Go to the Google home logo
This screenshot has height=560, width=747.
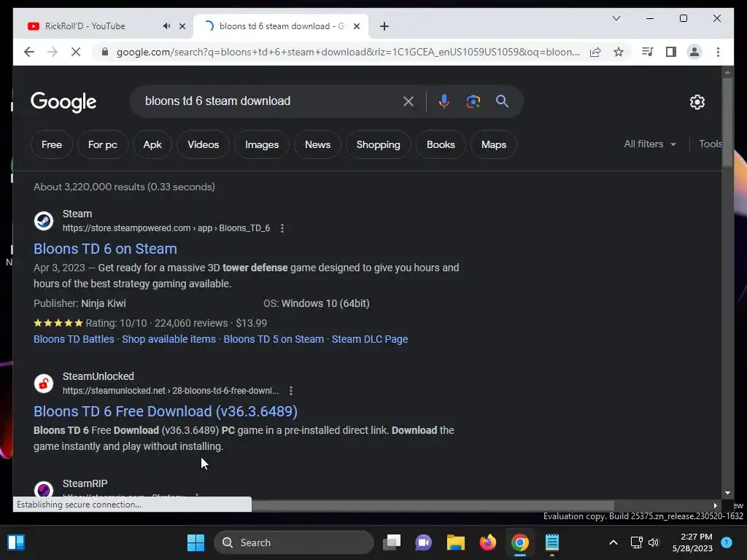pyautogui.click(x=63, y=102)
